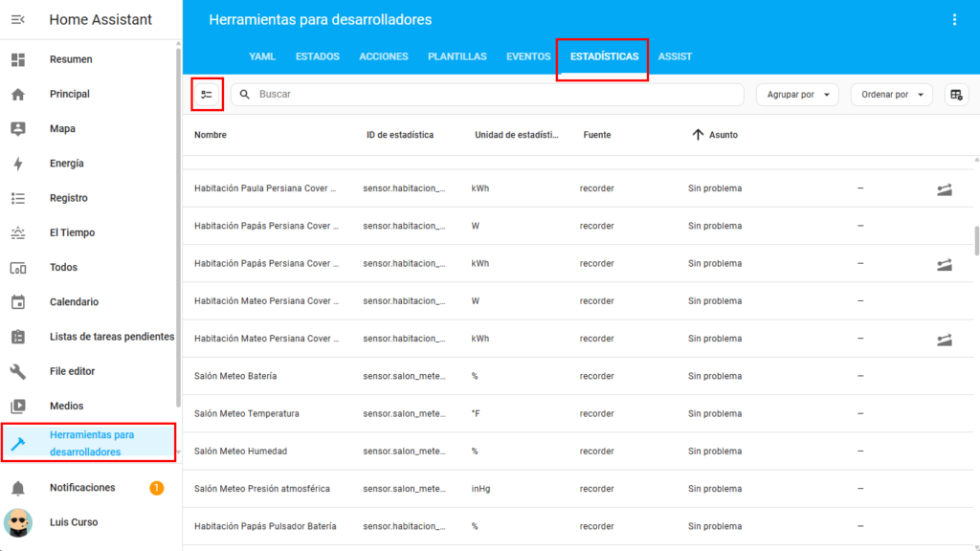Open the Mapa panel in the sidebar
980x551 pixels.
point(62,129)
